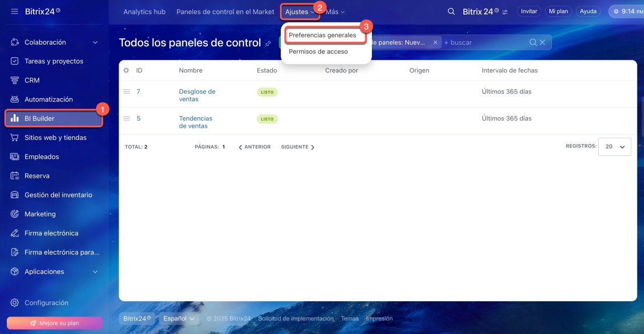Open the Español language selector
This screenshot has width=644, height=334.
(x=179, y=318)
